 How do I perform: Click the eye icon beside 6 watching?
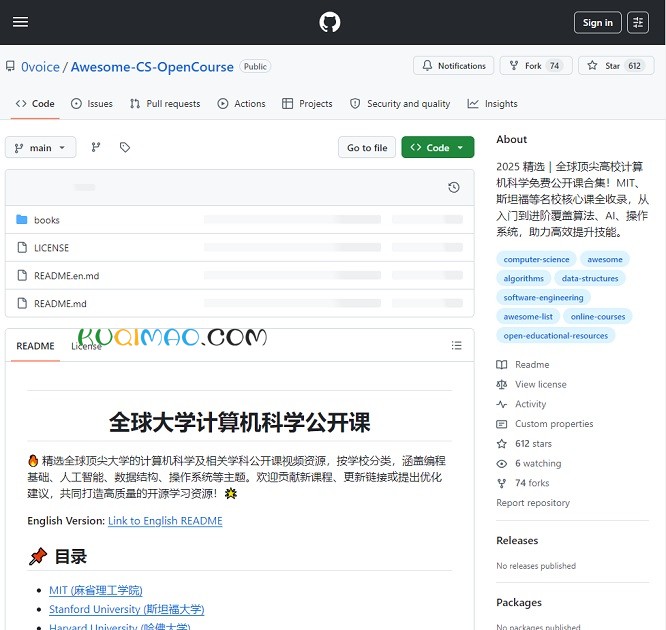click(502, 463)
